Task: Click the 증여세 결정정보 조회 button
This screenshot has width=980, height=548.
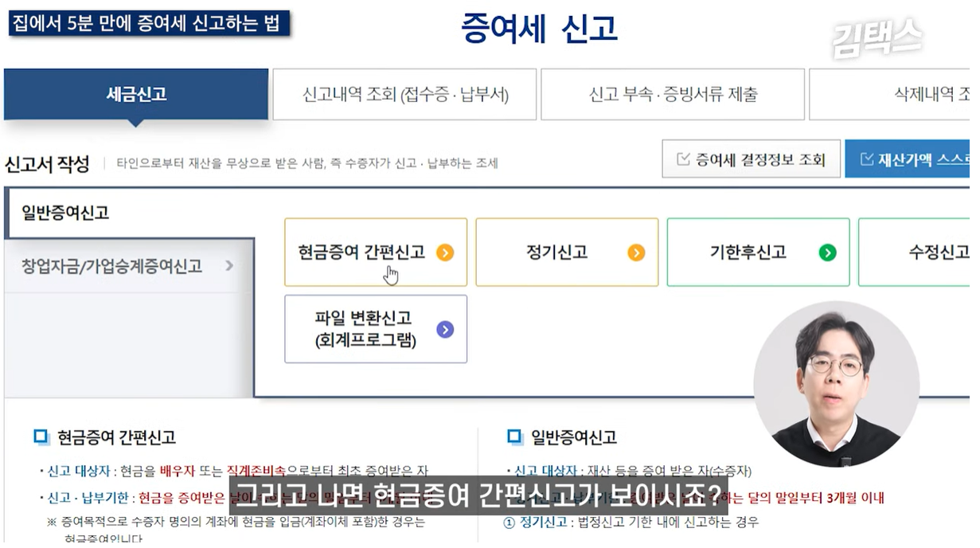Action: click(x=752, y=158)
